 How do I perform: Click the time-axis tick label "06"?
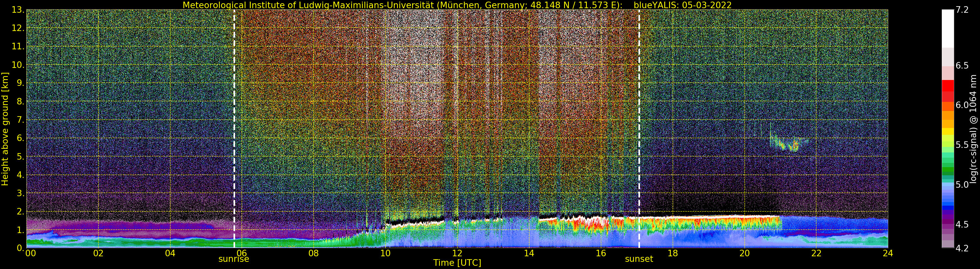[242, 253]
